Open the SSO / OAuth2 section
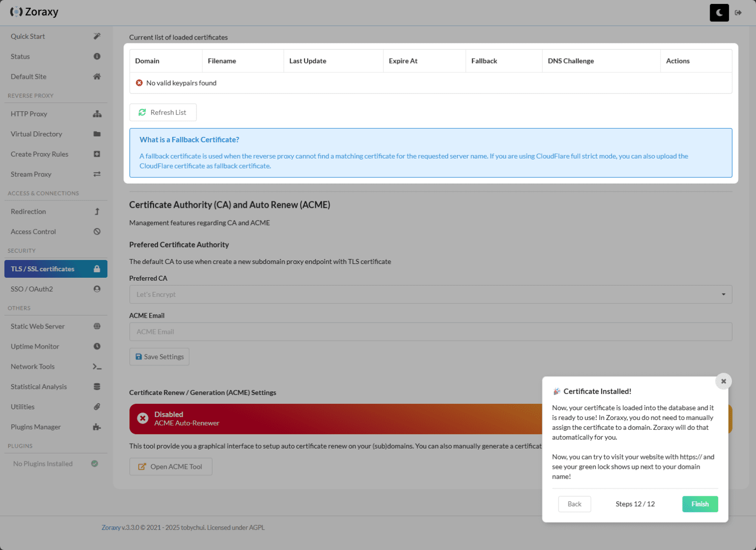The image size is (756, 550). click(x=56, y=289)
